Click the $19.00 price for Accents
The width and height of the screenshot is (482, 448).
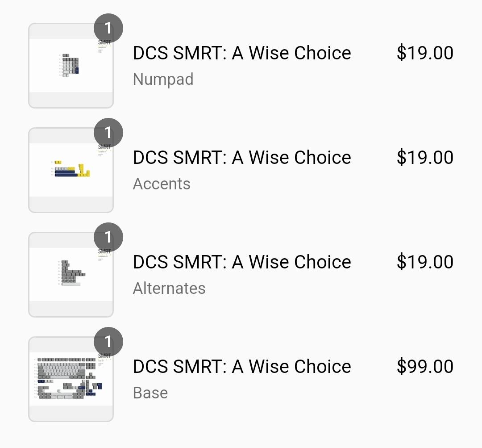pos(425,158)
